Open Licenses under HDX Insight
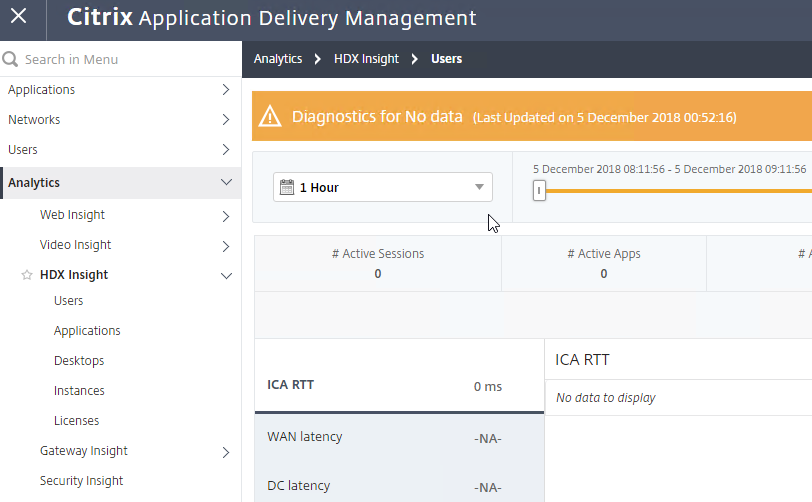 [x=77, y=421]
